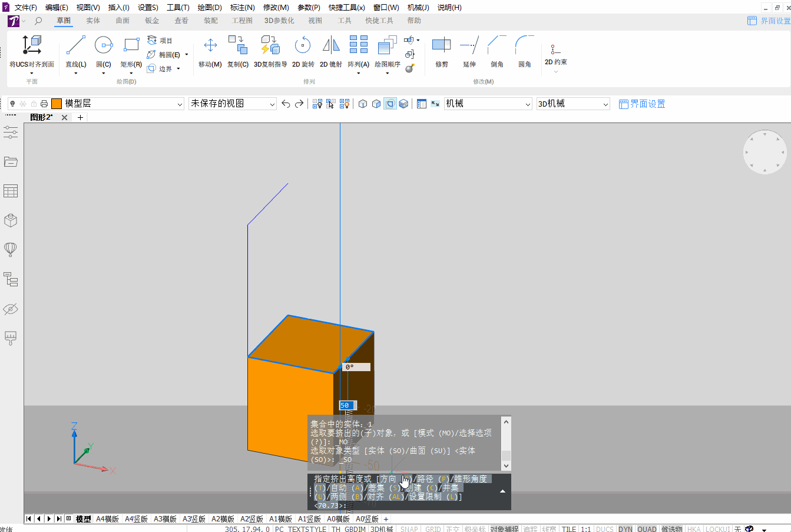The width and height of the screenshot is (791, 532).
Task: Click the orange layer color swatch
Action: (x=57, y=104)
